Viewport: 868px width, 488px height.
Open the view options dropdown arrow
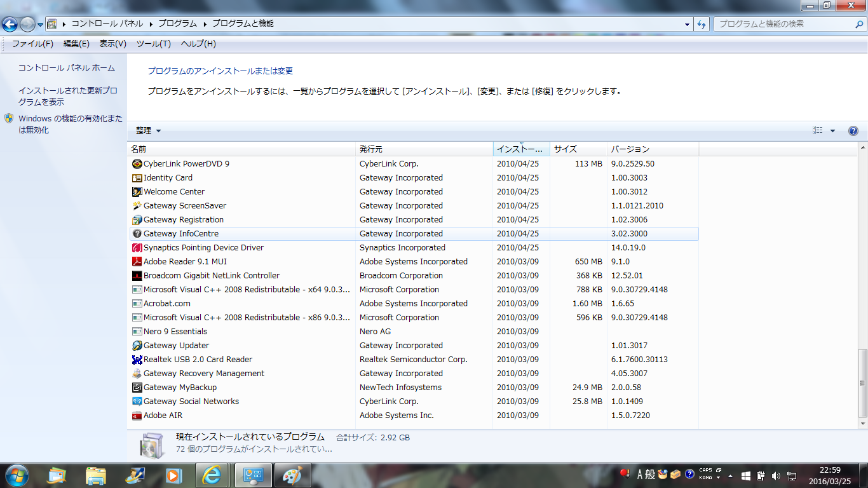pos(832,131)
